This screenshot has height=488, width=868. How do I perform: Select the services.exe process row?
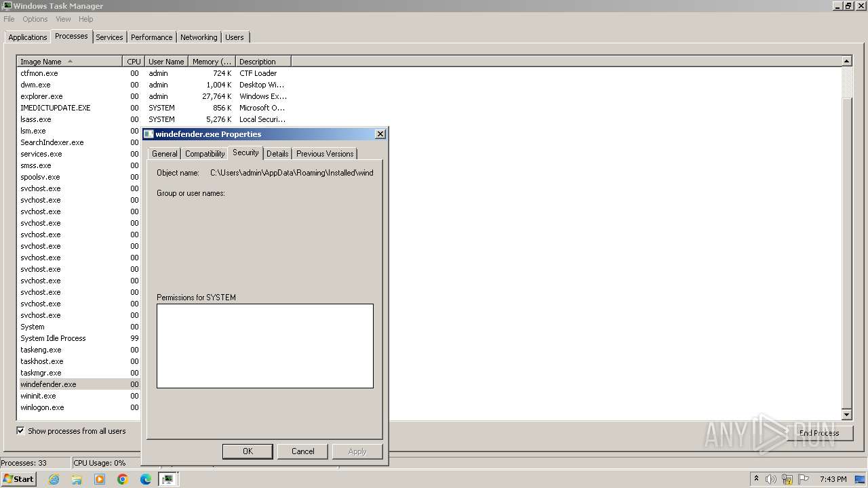[x=79, y=154]
